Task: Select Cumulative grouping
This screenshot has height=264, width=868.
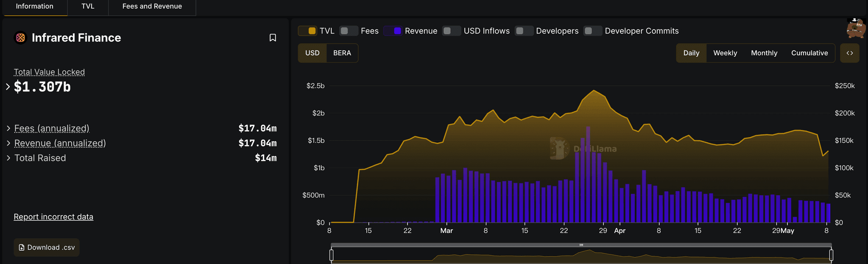Action: click(x=809, y=53)
